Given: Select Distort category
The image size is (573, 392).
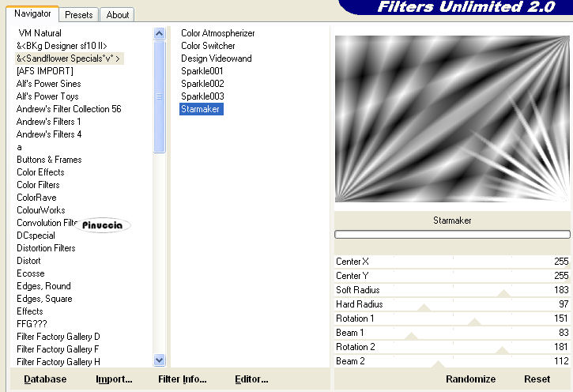Looking at the screenshot, I should (x=28, y=261).
